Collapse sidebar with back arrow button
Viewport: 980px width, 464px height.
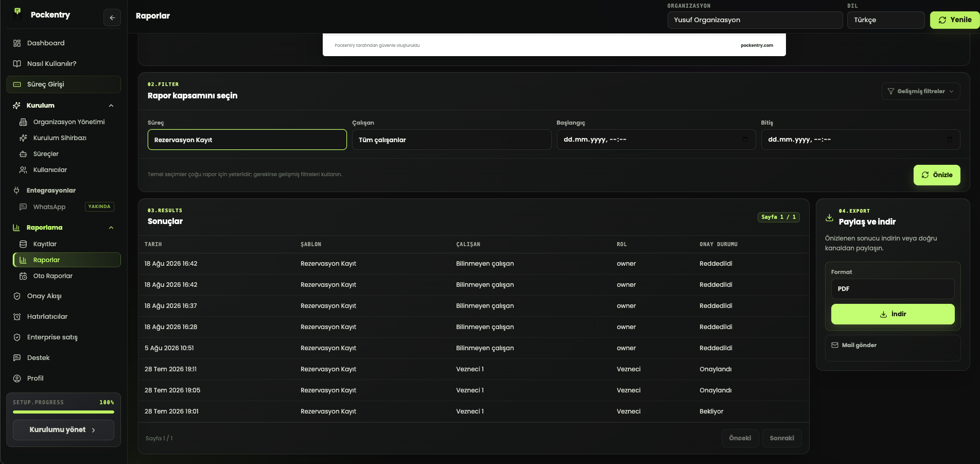(112, 18)
